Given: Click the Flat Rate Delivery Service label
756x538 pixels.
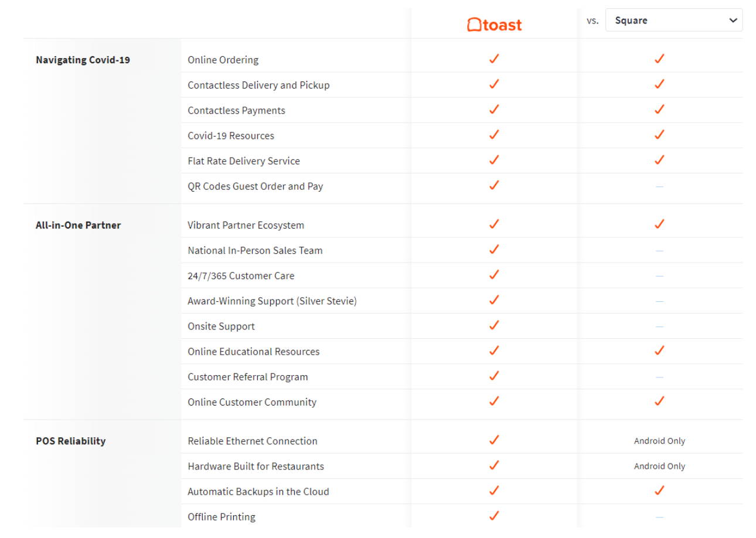Looking at the screenshot, I should point(244,161).
